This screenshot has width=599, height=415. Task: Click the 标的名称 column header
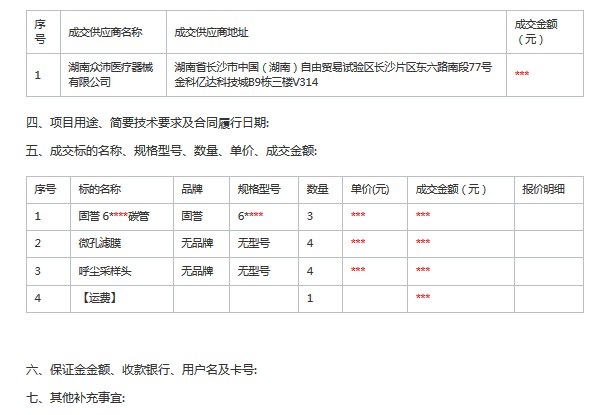click(100, 189)
